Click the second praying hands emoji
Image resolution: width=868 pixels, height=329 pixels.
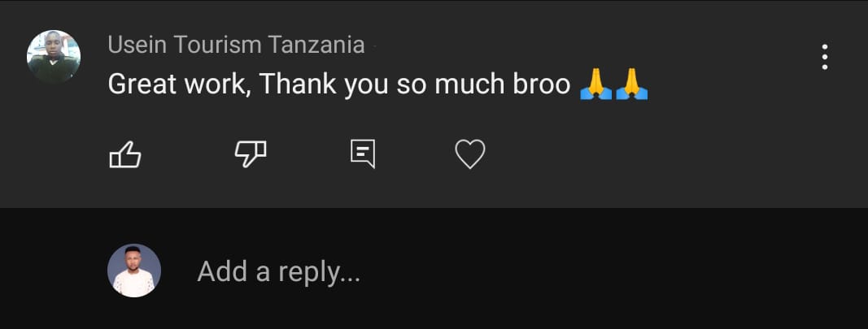click(631, 84)
